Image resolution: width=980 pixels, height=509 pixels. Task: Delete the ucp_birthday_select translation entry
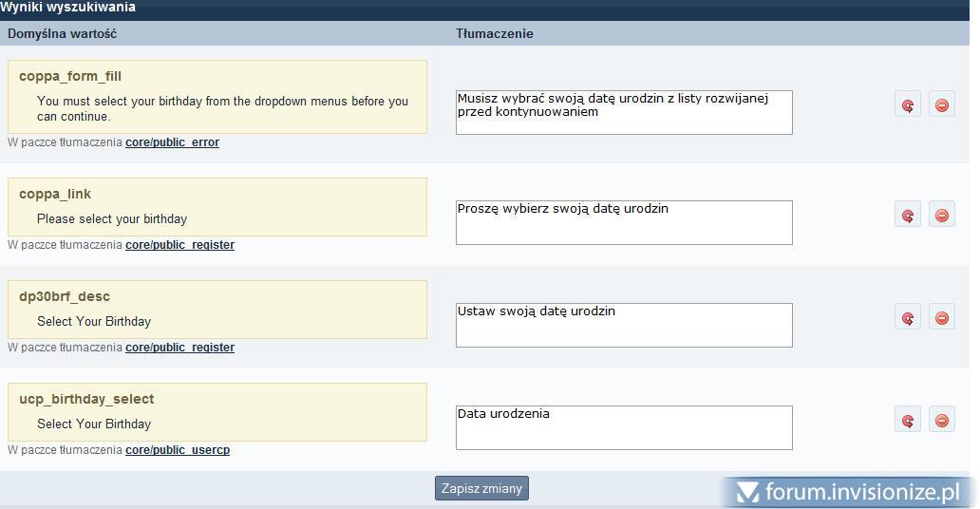(941, 420)
